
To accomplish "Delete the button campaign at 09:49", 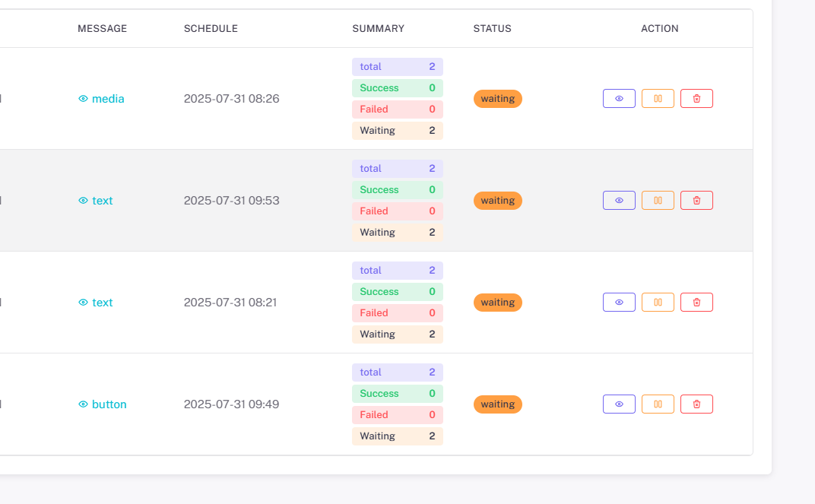I will click(696, 404).
